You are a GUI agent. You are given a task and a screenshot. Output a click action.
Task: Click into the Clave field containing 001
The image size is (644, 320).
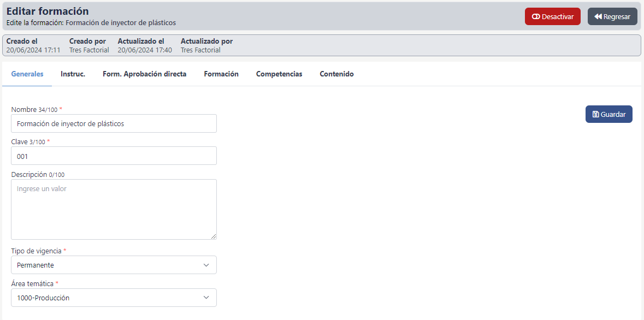click(x=114, y=156)
